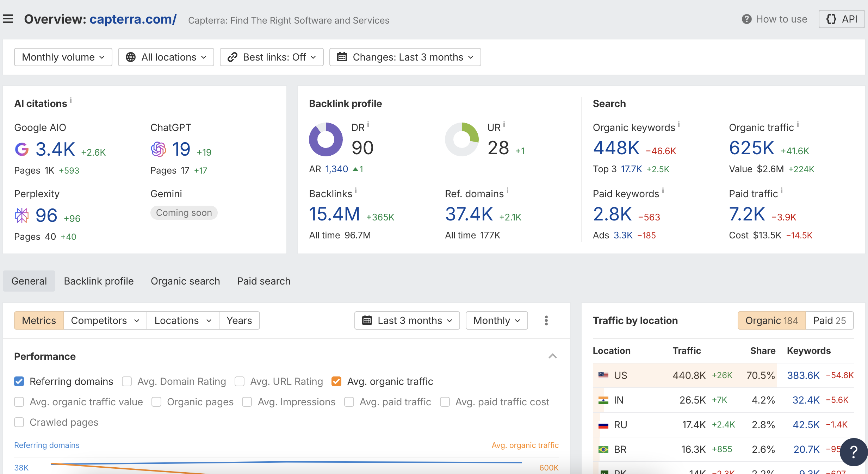Enable the Crawled pages checkbox
This screenshot has height=474, width=868.
(x=19, y=422)
